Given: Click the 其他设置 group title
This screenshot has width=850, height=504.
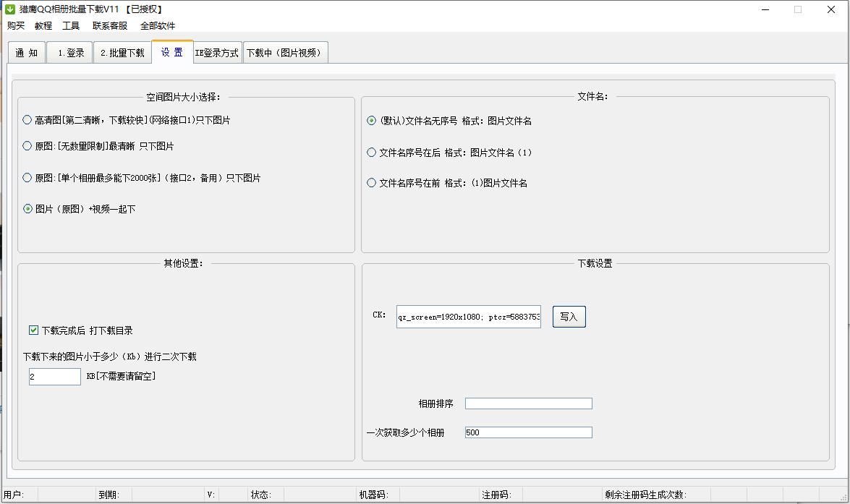Looking at the screenshot, I should [183, 263].
